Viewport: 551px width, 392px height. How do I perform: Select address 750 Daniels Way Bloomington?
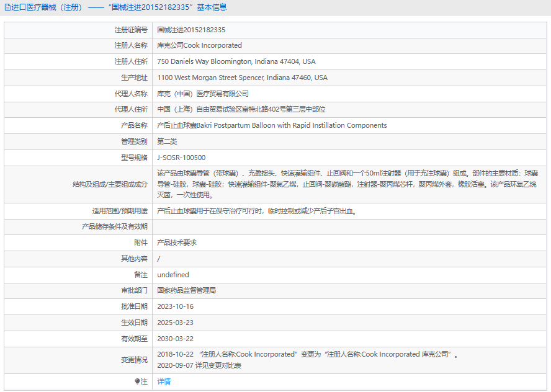point(236,61)
